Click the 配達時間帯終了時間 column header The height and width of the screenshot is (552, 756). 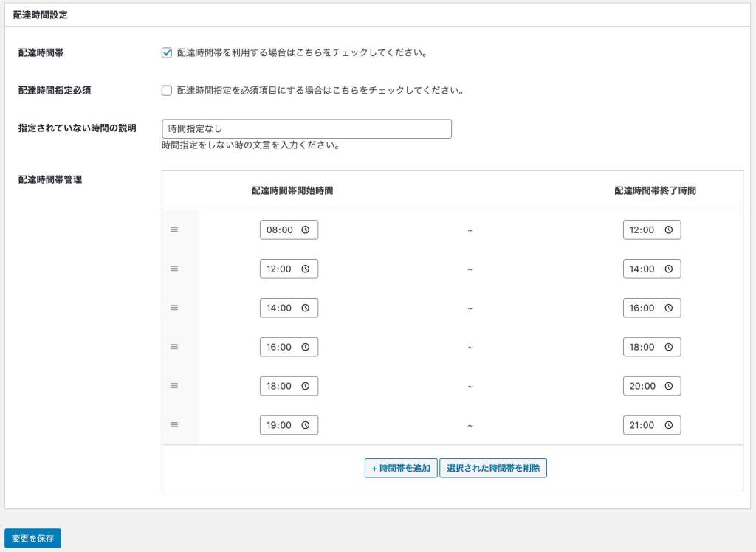pyautogui.click(x=655, y=190)
